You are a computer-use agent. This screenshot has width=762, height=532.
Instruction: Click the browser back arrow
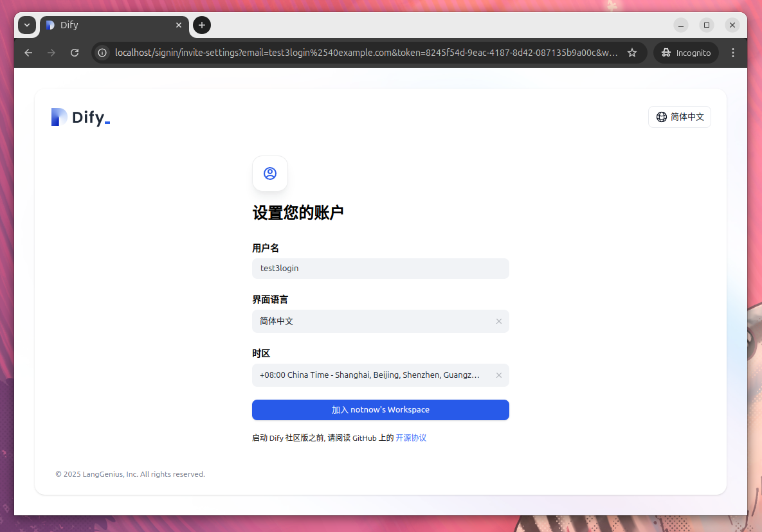[28, 53]
